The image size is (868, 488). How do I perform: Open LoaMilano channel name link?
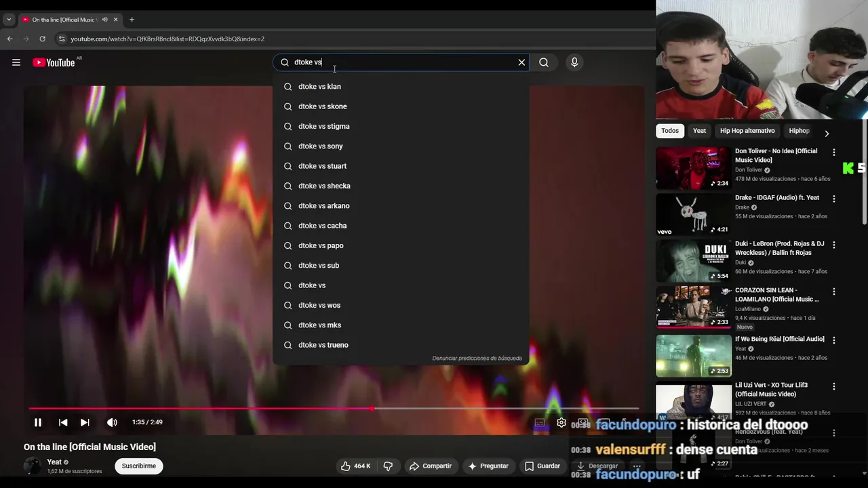point(748,309)
